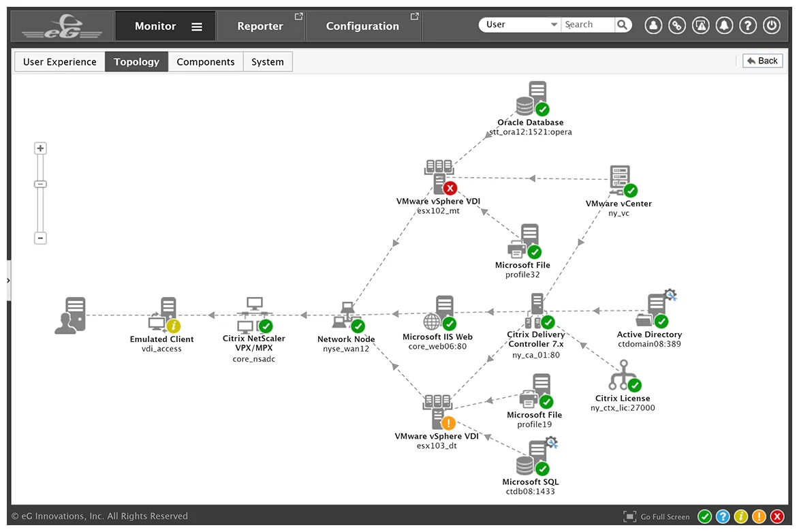Click the "nyse_wan12" label
Screen dimensions: 799x532
pyautogui.click(x=346, y=349)
